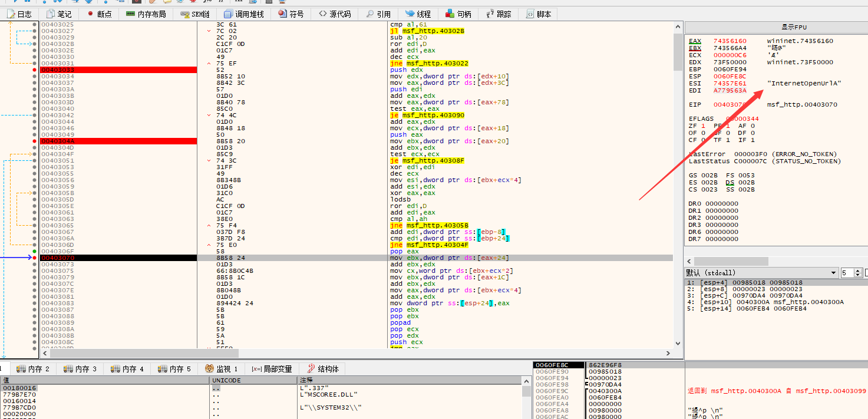This screenshot has height=419, width=868.
Task: Select the EBX register value 743566A4
Action: [730, 48]
